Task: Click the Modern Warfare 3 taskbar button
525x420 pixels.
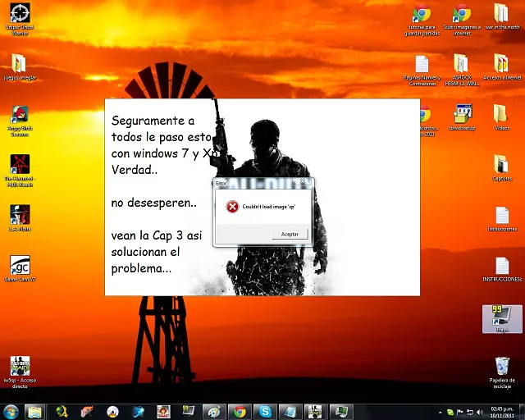Action: pos(315,412)
